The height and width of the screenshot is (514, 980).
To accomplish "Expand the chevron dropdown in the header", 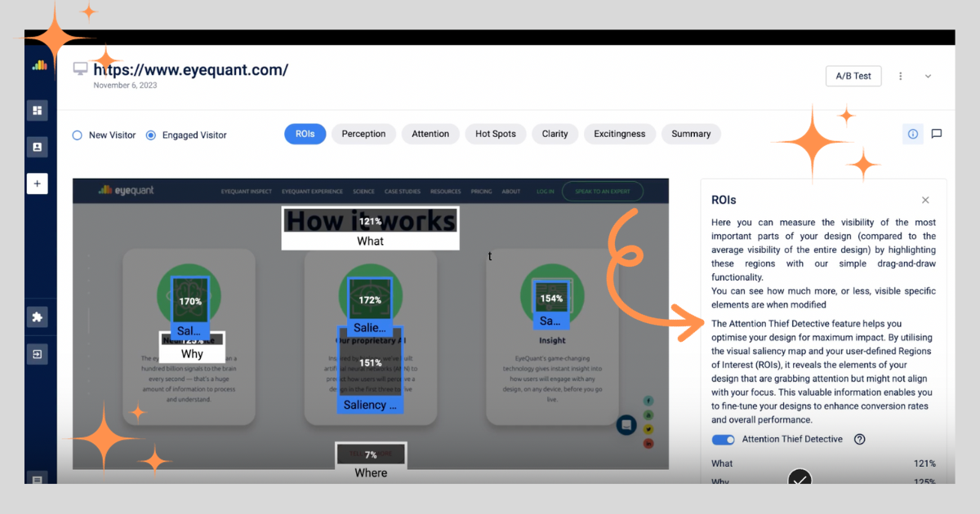I will pos(928,76).
